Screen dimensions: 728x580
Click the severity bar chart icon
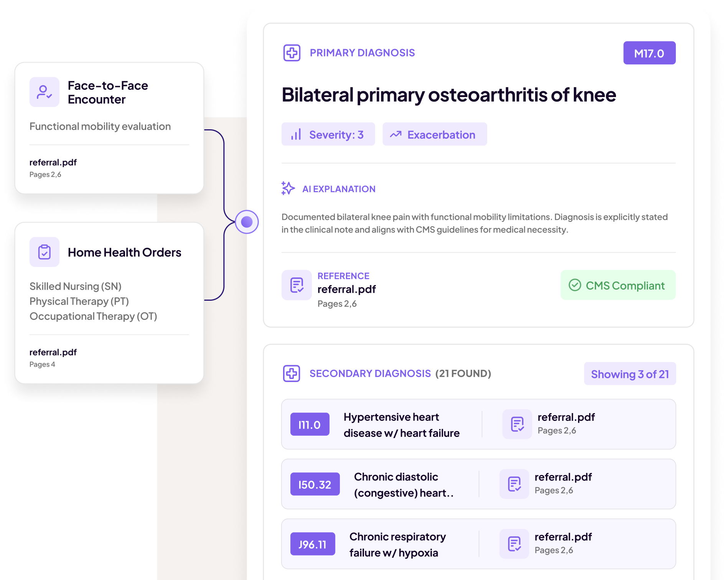(296, 135)
